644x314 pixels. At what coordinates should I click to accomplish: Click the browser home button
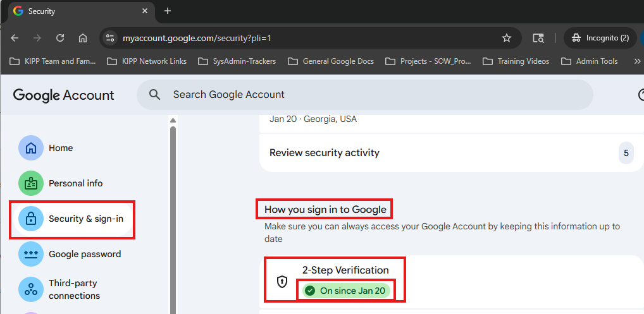(x=83, y=38)
